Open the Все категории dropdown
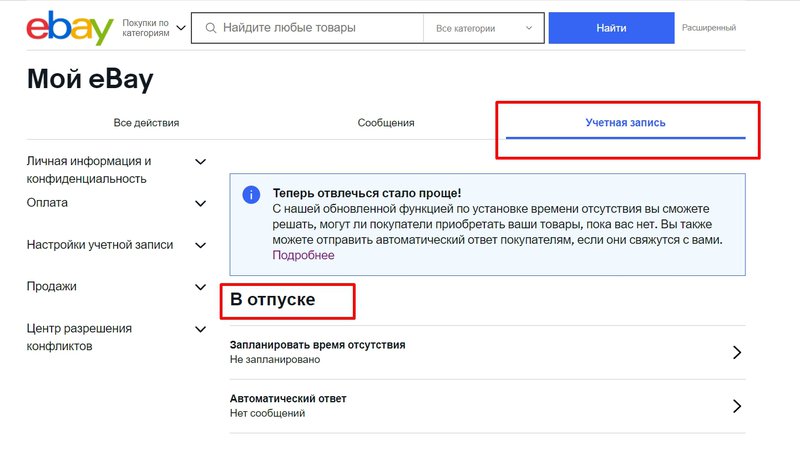This screenshot has width=800, height=466. [x=483, y=28]
